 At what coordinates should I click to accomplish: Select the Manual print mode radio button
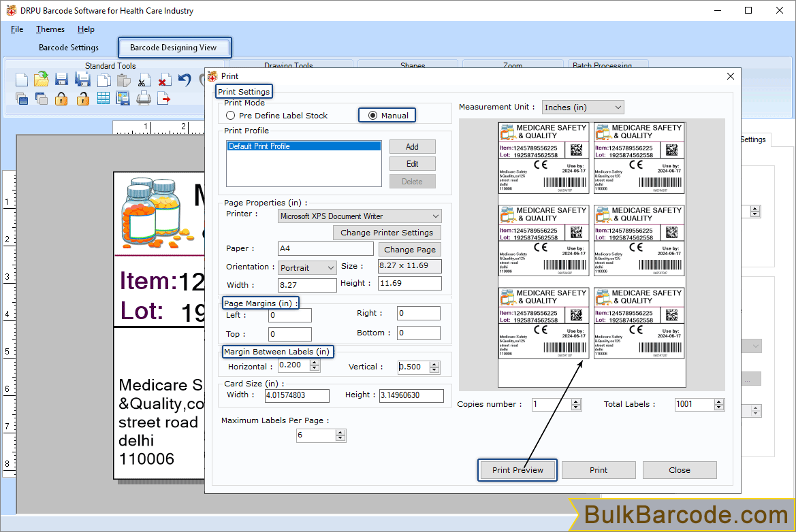click(372, 116)
